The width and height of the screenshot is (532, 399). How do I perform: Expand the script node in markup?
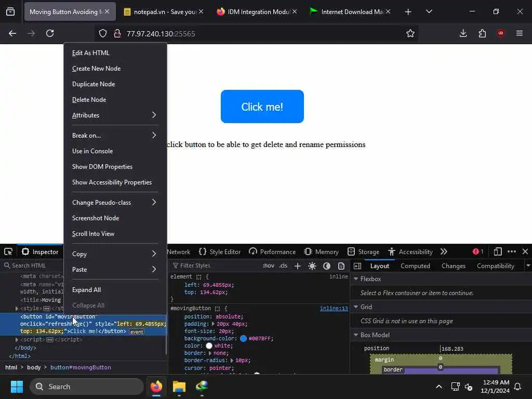pyautogui.click(x=17, y=340)
